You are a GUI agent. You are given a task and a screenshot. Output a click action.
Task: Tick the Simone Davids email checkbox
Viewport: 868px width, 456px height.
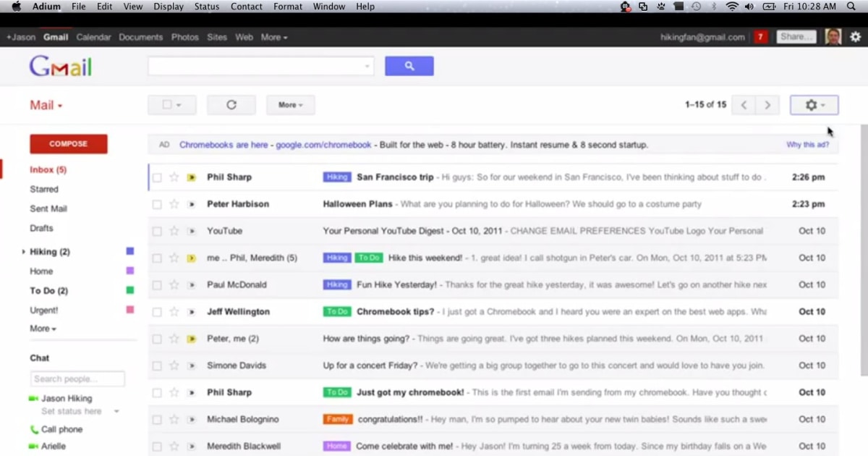pos(157,366)
